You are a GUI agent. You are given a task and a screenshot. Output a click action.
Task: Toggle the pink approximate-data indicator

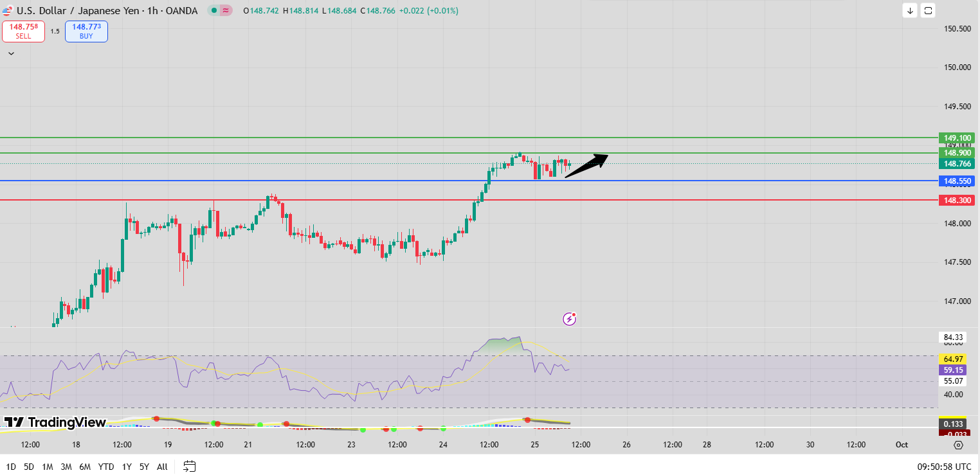(x=226, y=11)
